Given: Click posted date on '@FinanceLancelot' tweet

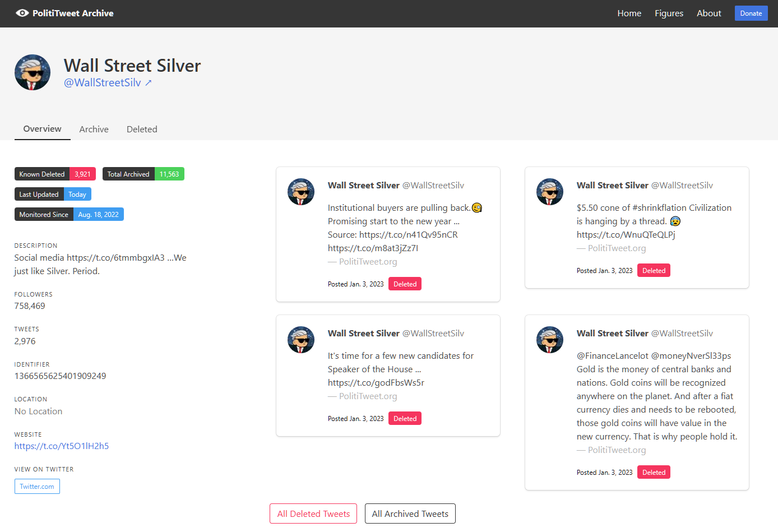Looking at the screenshot, I should pos(605,473).
